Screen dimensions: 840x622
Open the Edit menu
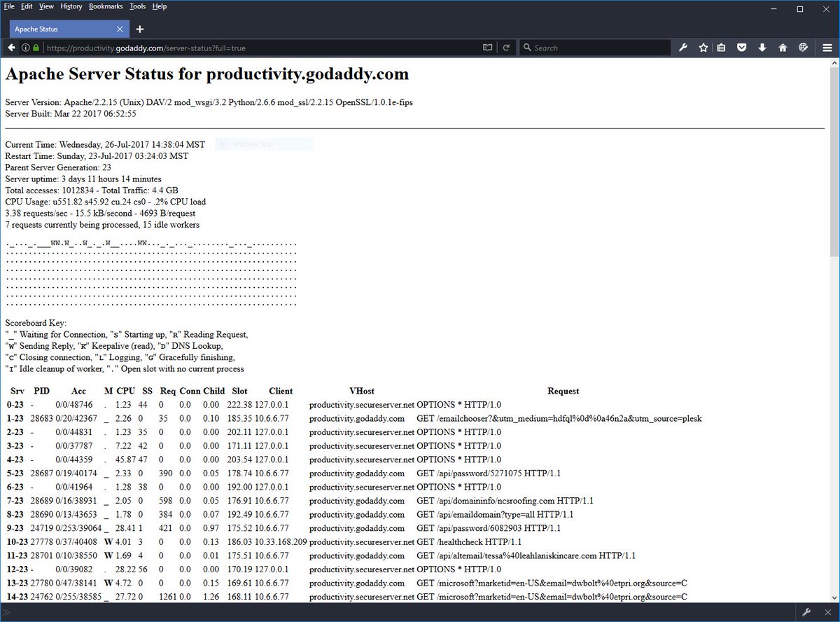point(27,6)
